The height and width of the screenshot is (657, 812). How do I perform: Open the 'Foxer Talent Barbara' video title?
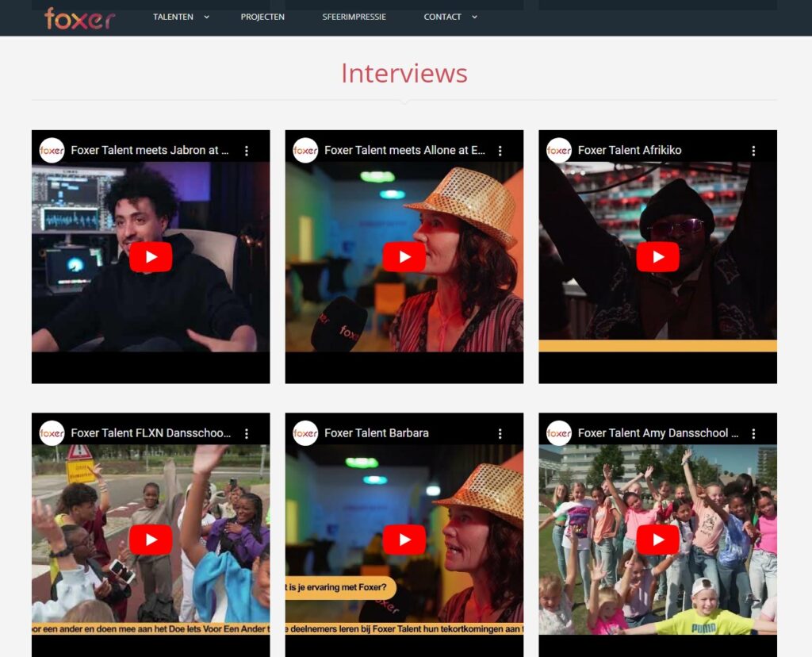(377, 433)
